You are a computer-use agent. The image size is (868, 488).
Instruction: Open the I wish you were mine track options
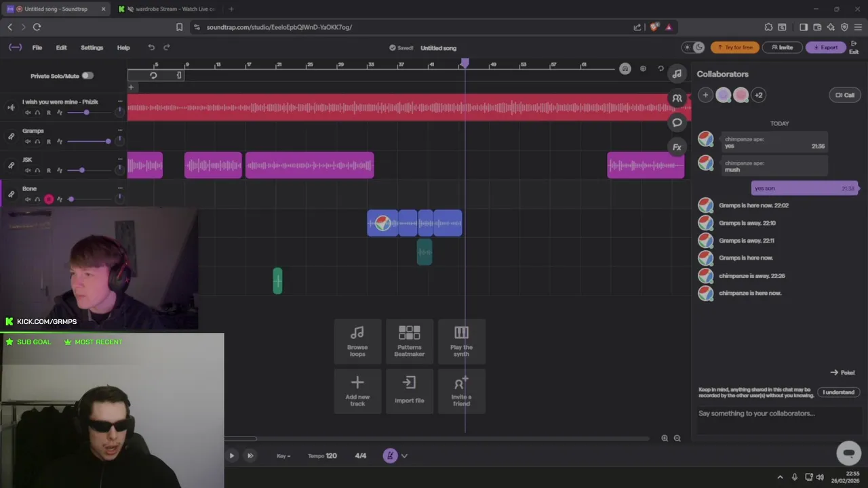pyautogui.click(x=120, y=102)
